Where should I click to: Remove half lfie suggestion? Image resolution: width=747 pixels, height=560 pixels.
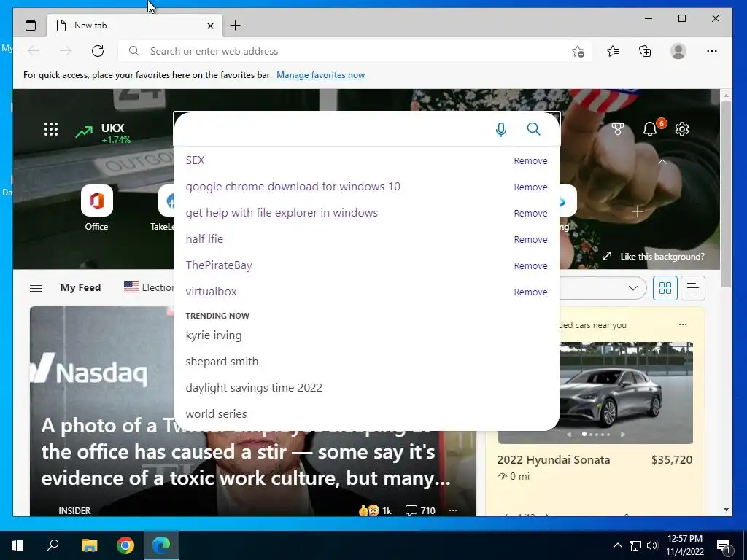[x=530, y=239]
